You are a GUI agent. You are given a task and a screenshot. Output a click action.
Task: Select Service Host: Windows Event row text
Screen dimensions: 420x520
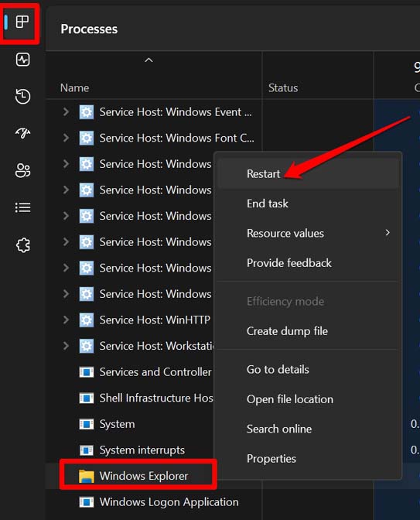pyautogui.click(x=176, y=112)
